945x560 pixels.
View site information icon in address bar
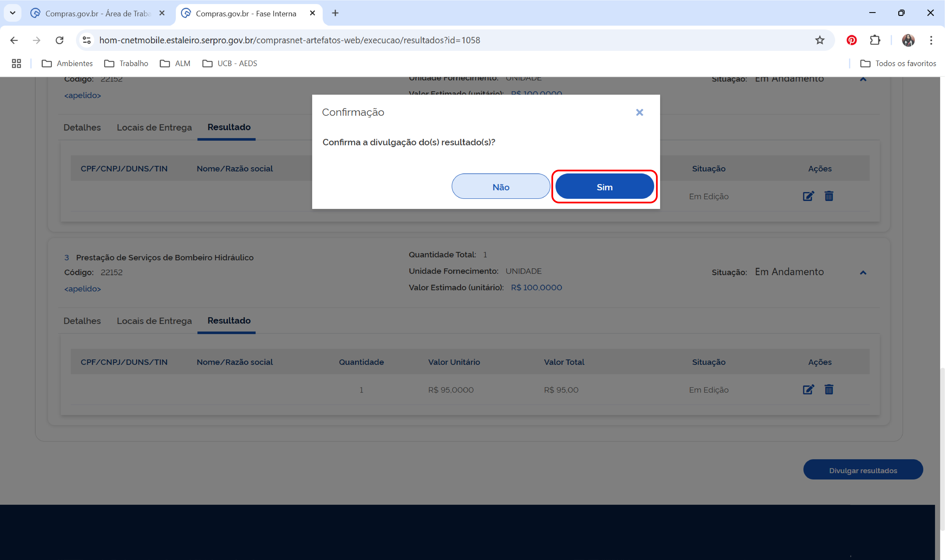pyautogui.click(x=87, y=40)
